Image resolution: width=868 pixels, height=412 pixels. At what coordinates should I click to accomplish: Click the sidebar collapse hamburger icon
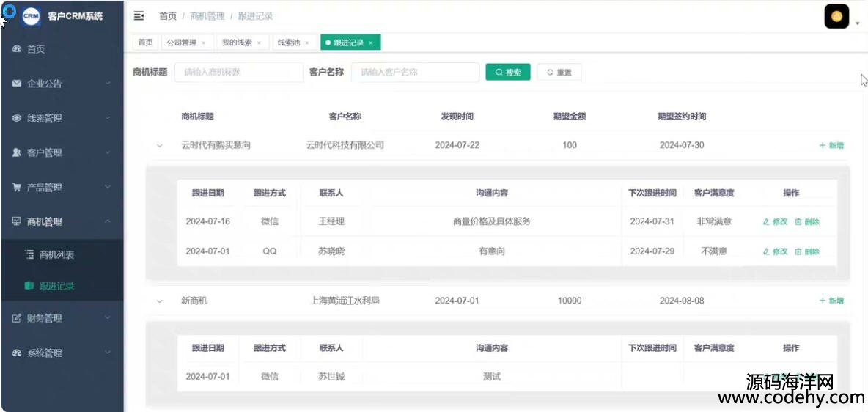click(x=139, y=16)
